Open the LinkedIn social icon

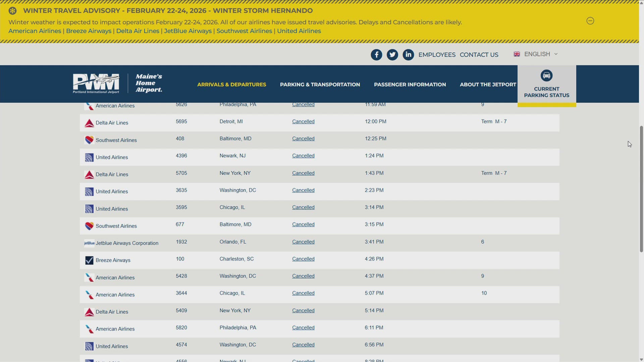(408, 55)
